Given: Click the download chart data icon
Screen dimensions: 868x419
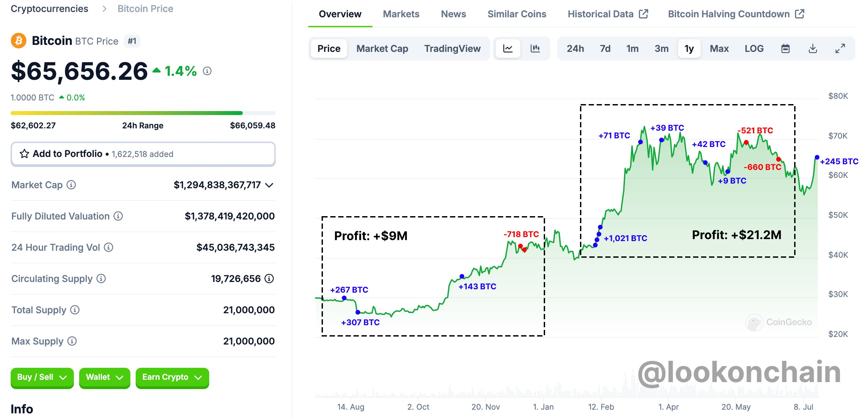Looking at the screenshot, I should 812,49.
